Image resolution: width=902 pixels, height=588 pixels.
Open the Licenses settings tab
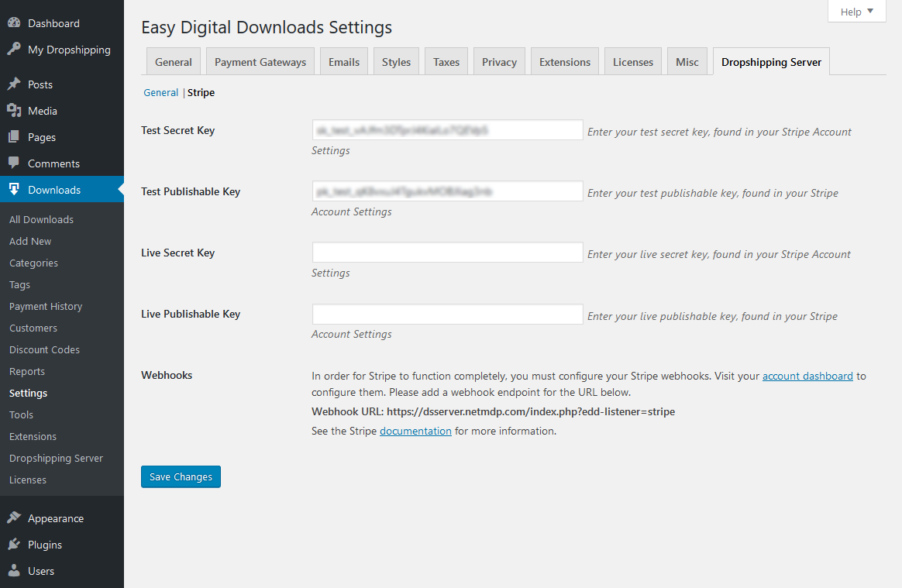(x=633, y=61)
